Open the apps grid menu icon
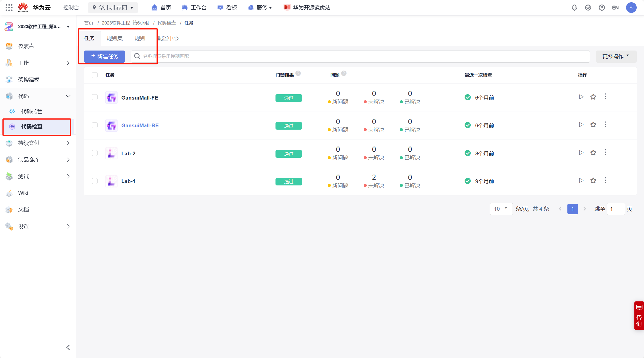The height and width of the screenshot is (358, 644). (9, 8)
